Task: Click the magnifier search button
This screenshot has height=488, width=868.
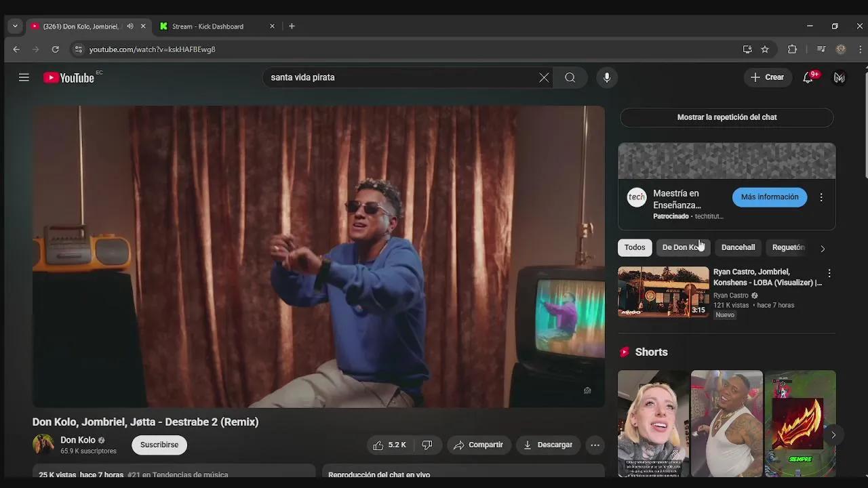Action: (x=570, y=77)
